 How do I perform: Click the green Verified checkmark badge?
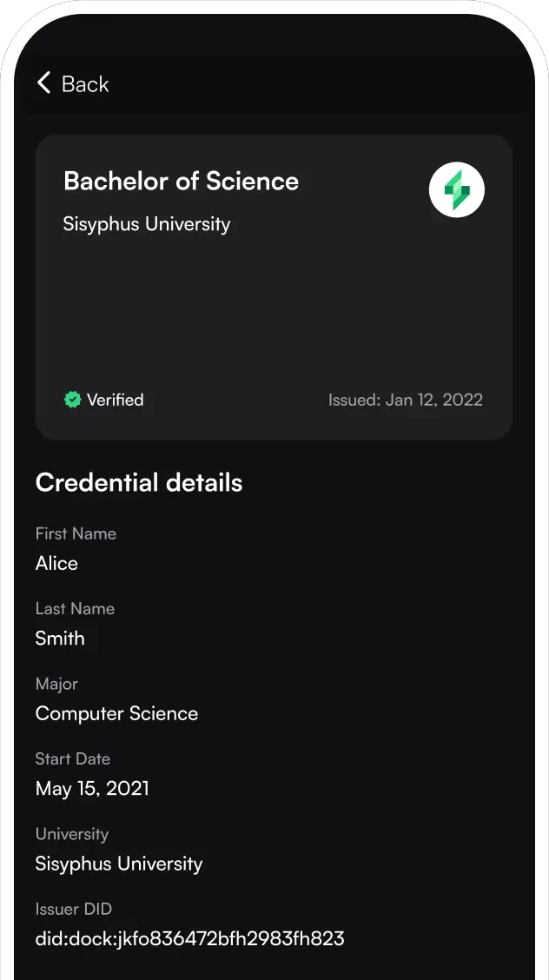pyautogui.click(x=73, y=400)
